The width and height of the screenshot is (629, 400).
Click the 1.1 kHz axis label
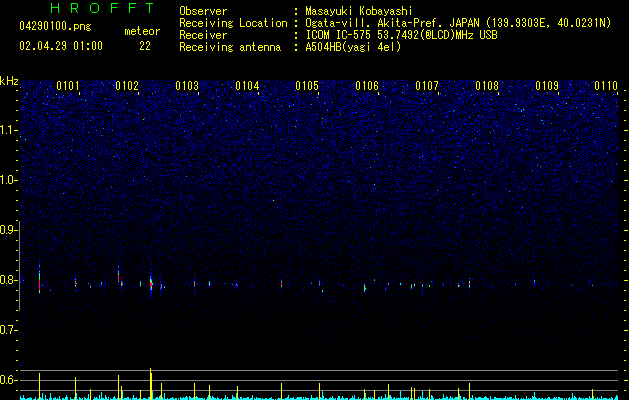(9, 130)
